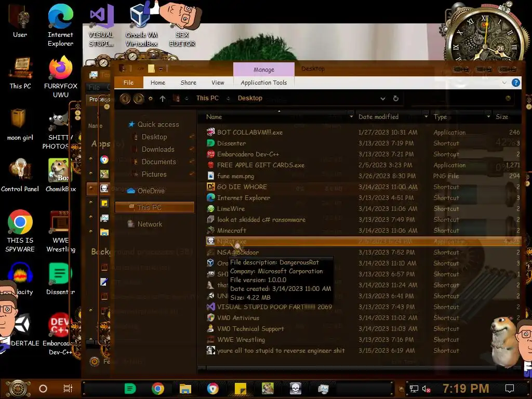Screen dimensions: 532x399
Task: Sort files by the Size column
Action: point(502,117)
